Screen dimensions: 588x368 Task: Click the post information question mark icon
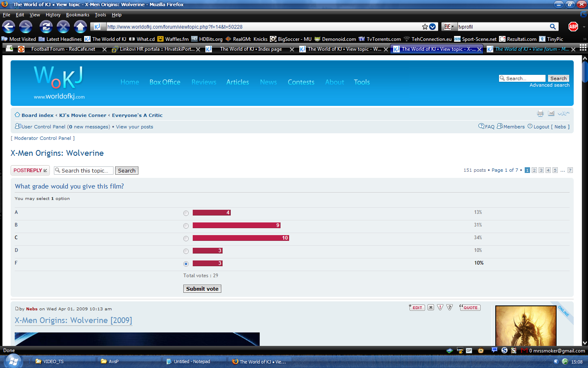point(450,307)
